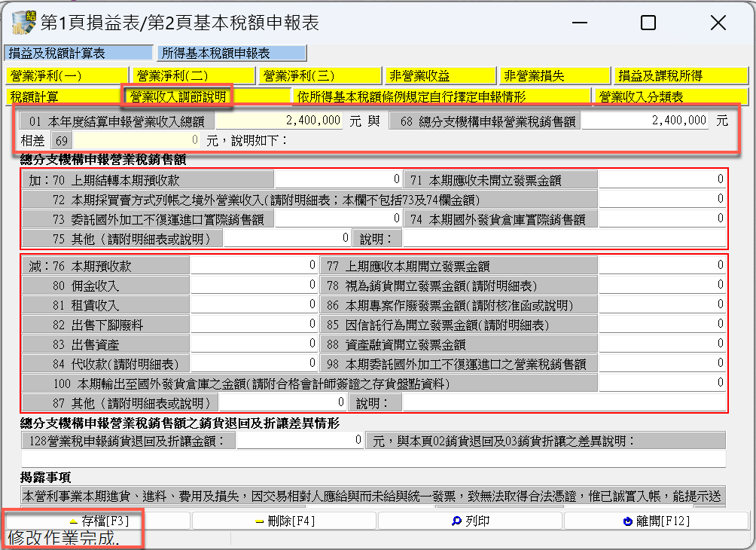Select the 非營業損失 tab
Screen dimensions: 756x550
click(555, 76)
